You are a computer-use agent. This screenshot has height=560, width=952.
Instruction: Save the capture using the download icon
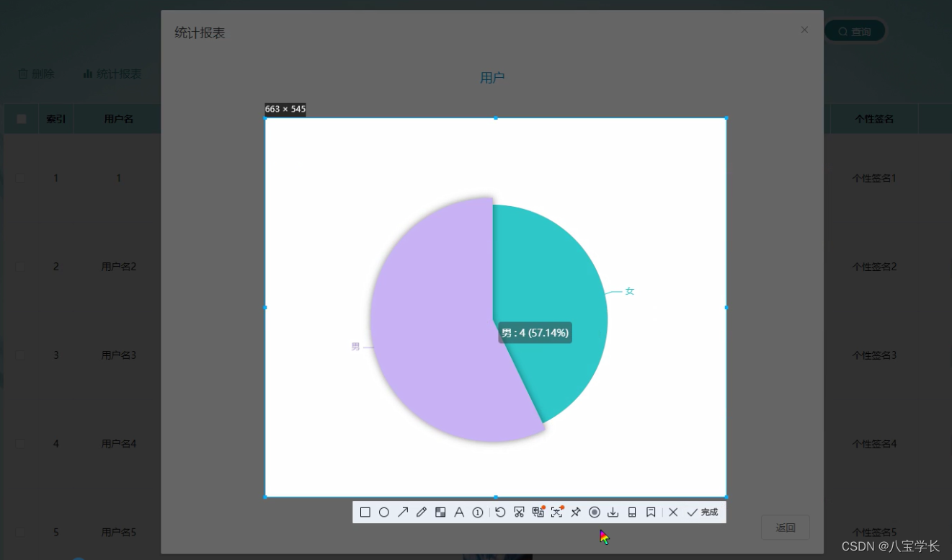pyautogui.click(x=613, y=512)
